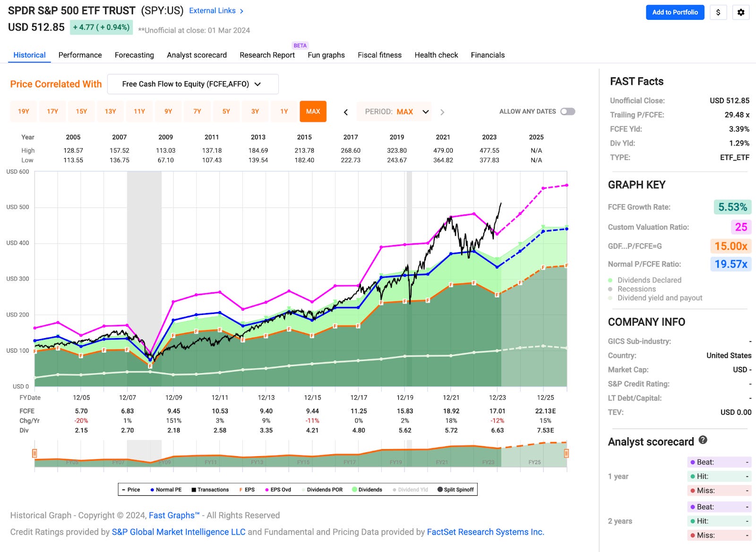The width and height of the screenshot is (756, 552).
Task: Click the Custom Valuation Ratio 25 box
Action: click(741, 227)
